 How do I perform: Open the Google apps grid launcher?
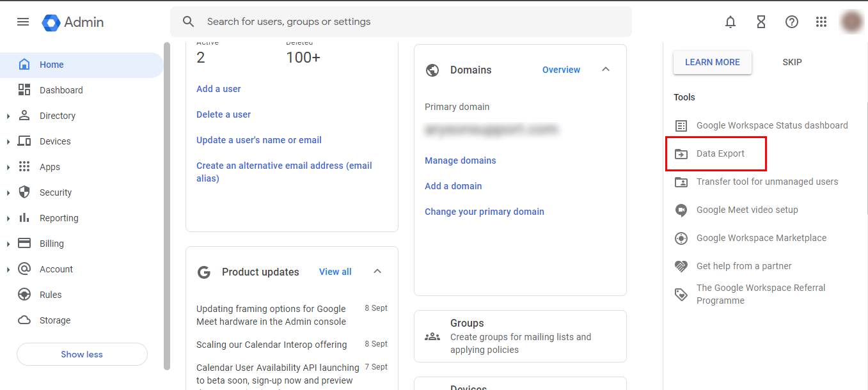point(821,22)
